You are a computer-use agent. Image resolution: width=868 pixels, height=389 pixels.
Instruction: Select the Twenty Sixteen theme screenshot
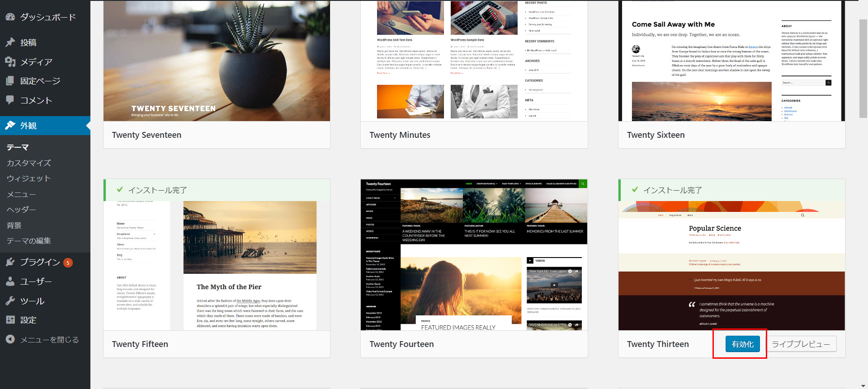click(x=731, y=61)
